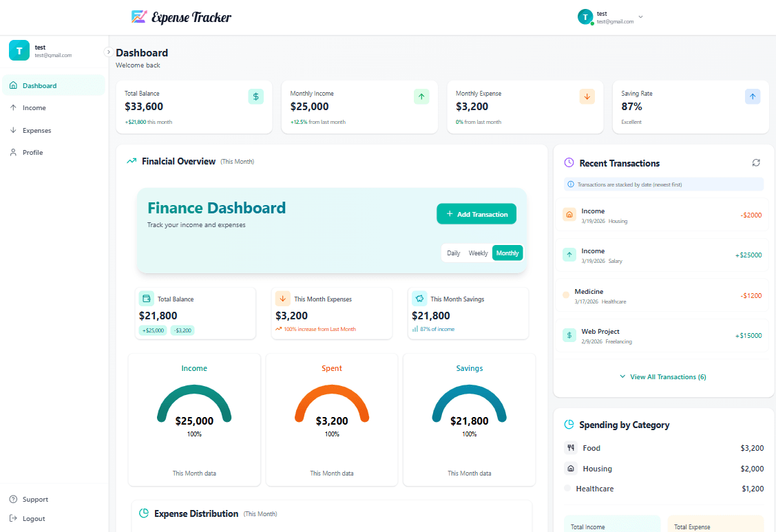The height and width of the screenshot is (532, 776).
Task: Click the 100% increase from Last Month text
Action: 319,329
